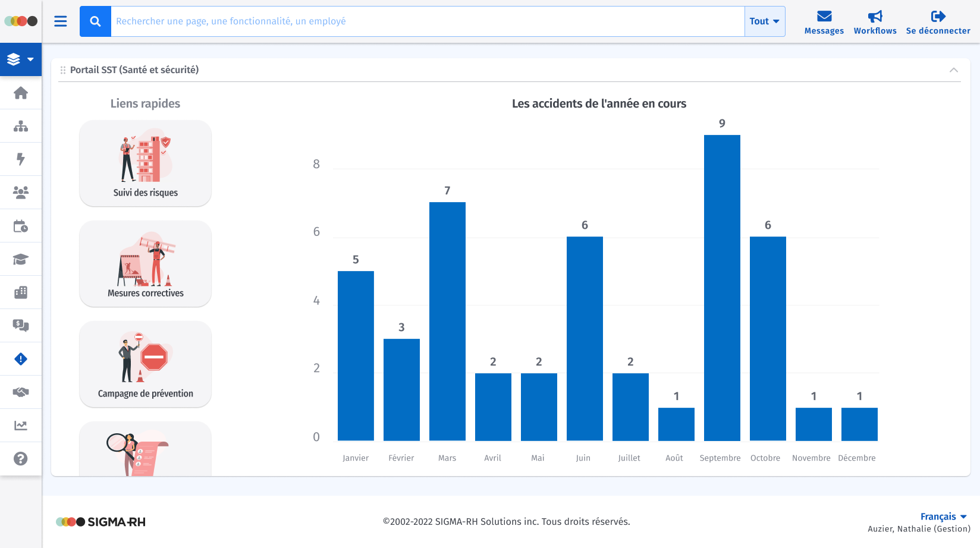Open Campagne de prévention quick link
Screen dimensions: 980x548
pos(145,364)
